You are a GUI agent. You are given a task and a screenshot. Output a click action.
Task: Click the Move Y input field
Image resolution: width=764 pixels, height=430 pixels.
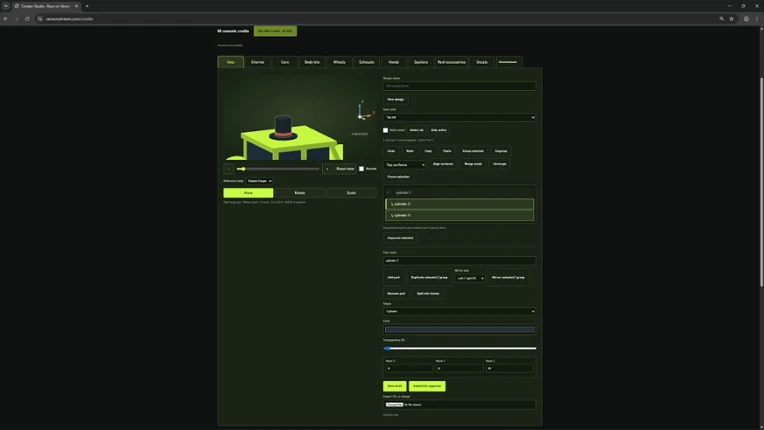pyautogui.click(x=459, y=369)
